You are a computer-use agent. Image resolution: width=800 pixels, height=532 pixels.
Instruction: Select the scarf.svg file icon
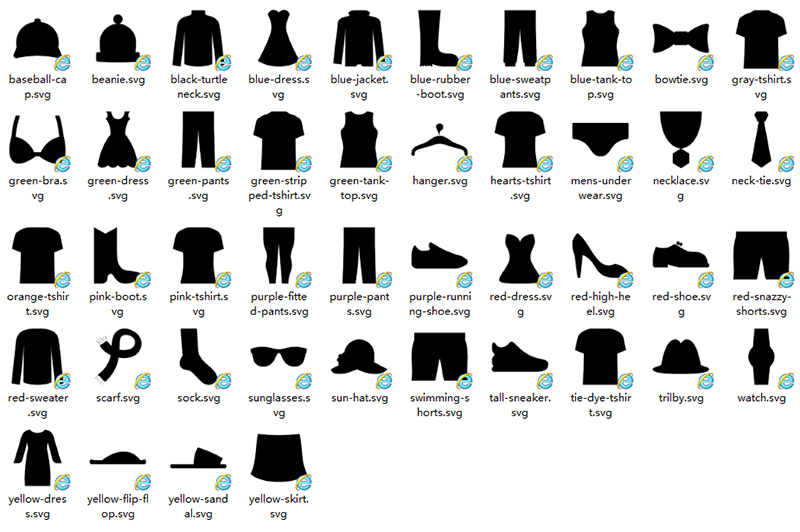point(117,357)
